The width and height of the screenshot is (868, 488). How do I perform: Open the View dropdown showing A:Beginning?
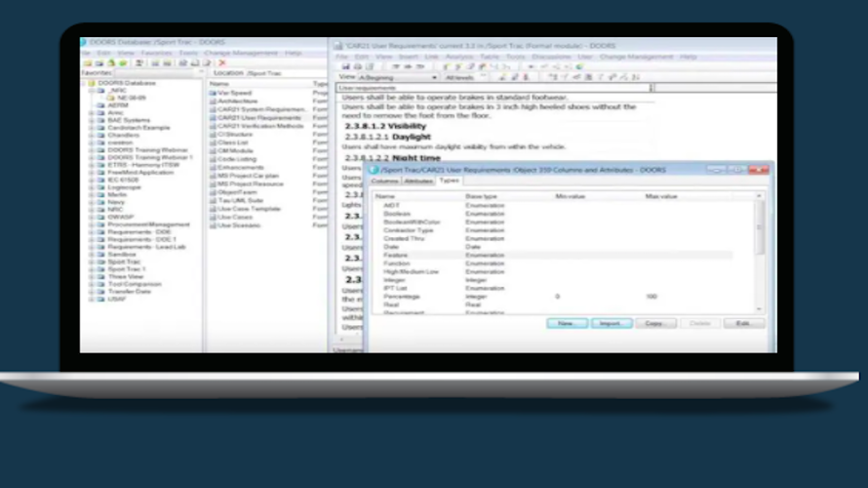pyautogui.click(x=398, y=77)
